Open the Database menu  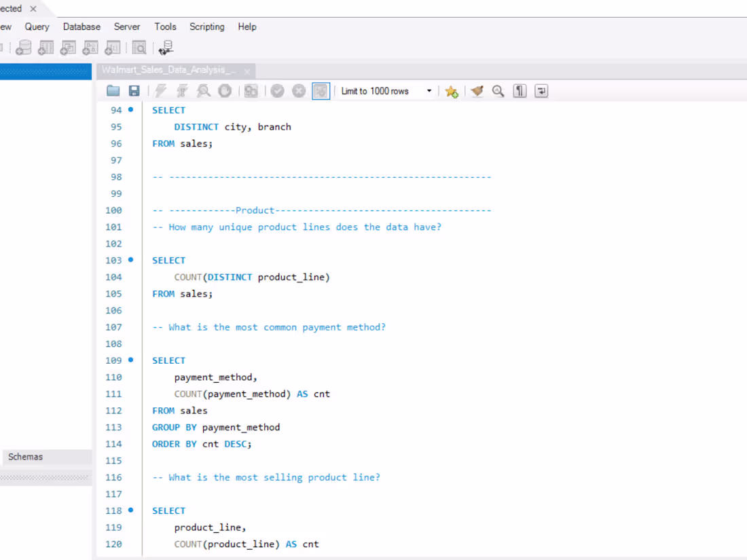point(81,26)
